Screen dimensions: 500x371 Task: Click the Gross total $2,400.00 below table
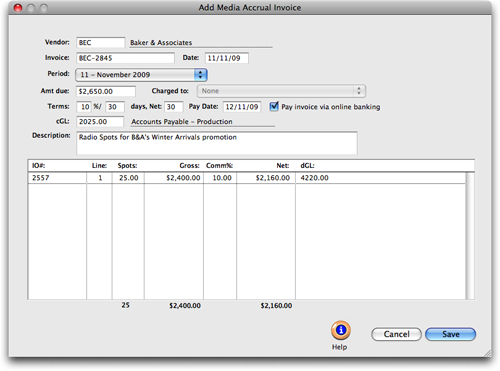(185, 306)
